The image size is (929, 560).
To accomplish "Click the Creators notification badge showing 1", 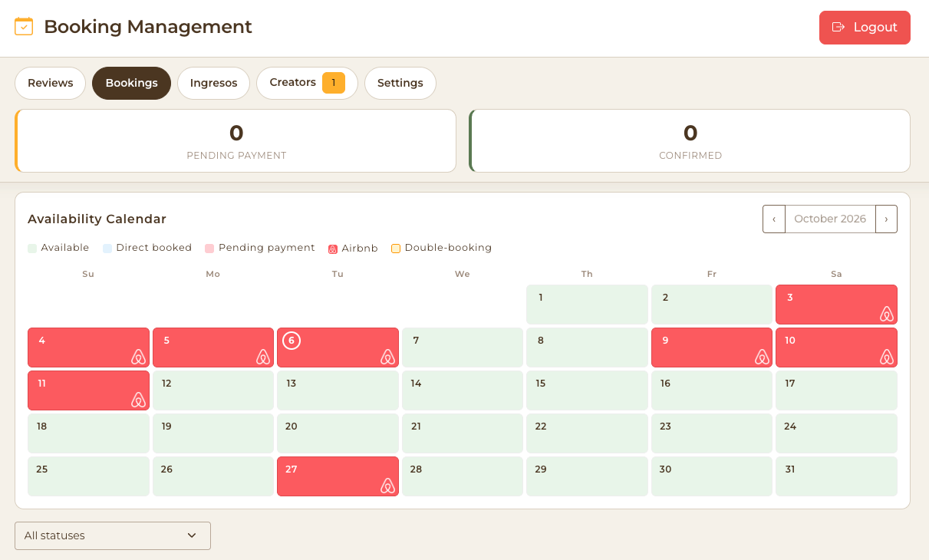I will [x=334, y=83].
